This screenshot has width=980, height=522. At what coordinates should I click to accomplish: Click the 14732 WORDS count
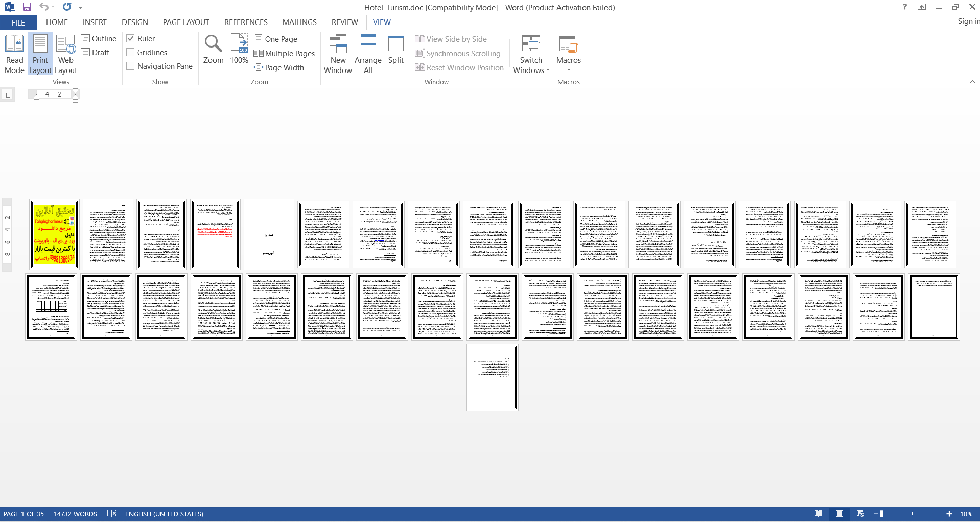[x=75, y=514]
